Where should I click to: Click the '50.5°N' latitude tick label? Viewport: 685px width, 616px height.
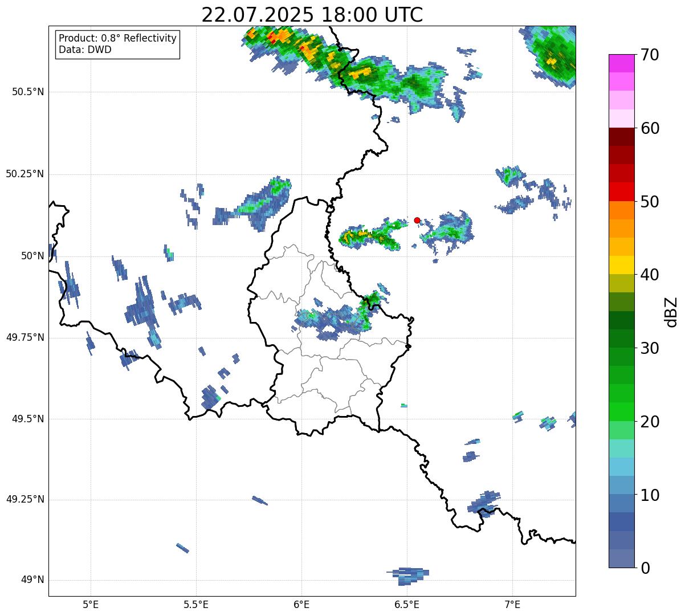pyautogui.click(x=27, y=92)
